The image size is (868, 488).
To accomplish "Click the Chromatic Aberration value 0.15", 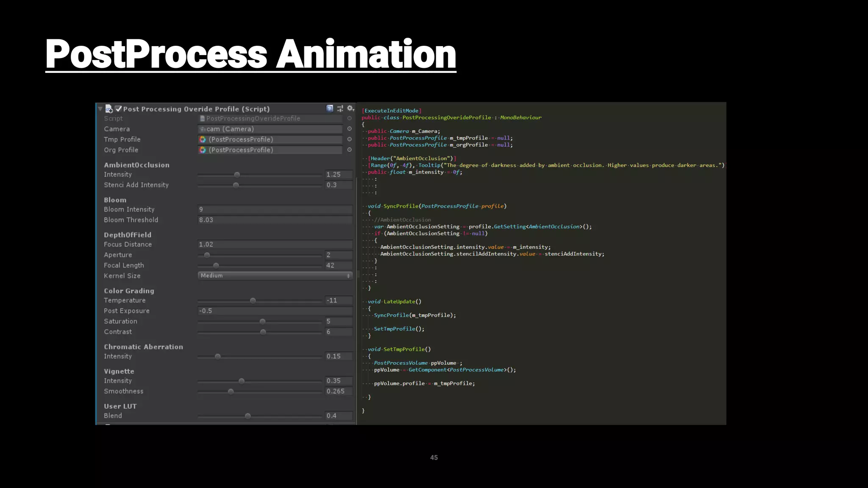I will [x=339, y=356].
